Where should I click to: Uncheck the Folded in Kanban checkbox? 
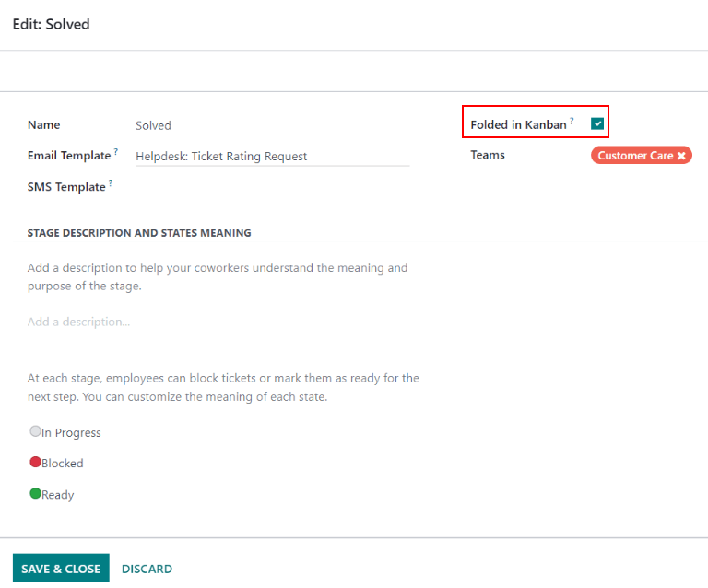point(597,123)
